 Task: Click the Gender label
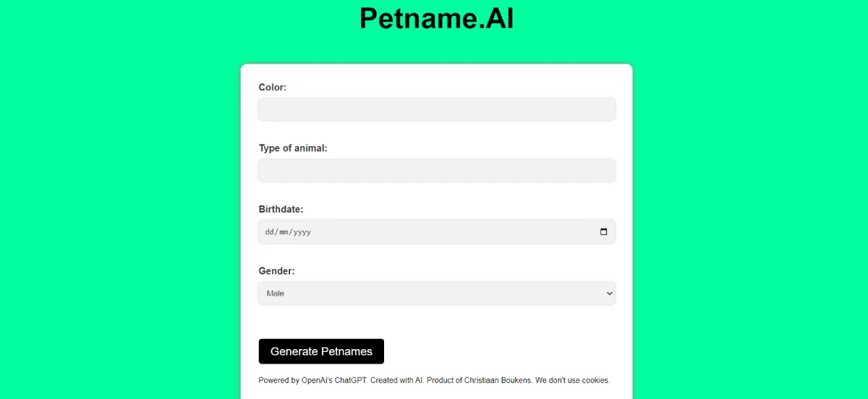tap(276, 271)
